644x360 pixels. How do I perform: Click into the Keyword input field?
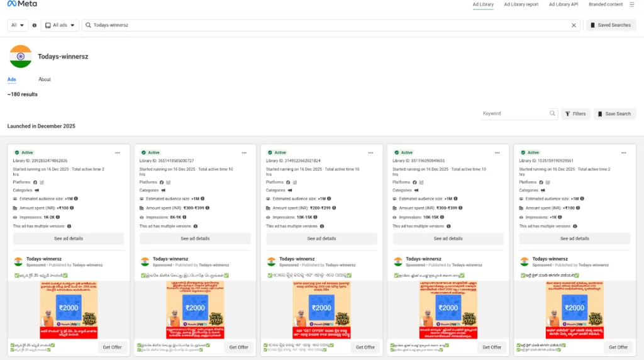pyautogui.click(x=513, y=113)
